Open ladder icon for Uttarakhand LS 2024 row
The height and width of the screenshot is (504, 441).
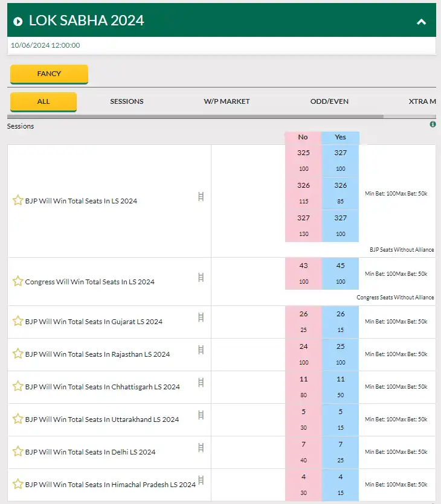[201, 415]
